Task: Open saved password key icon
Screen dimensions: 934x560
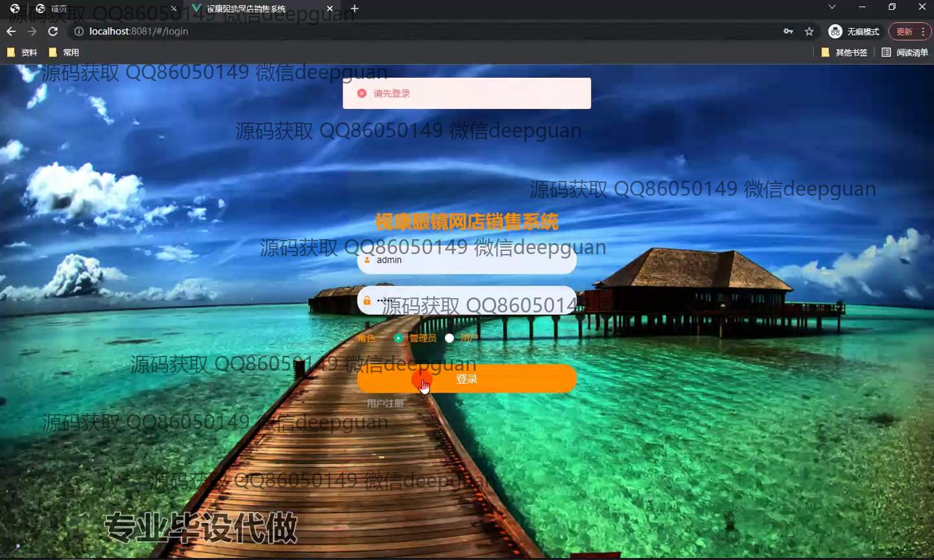Action: (788, 31)
